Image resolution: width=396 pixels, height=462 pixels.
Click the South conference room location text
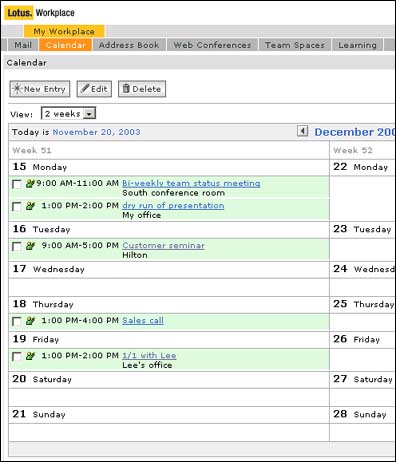(x=174, y=193)
